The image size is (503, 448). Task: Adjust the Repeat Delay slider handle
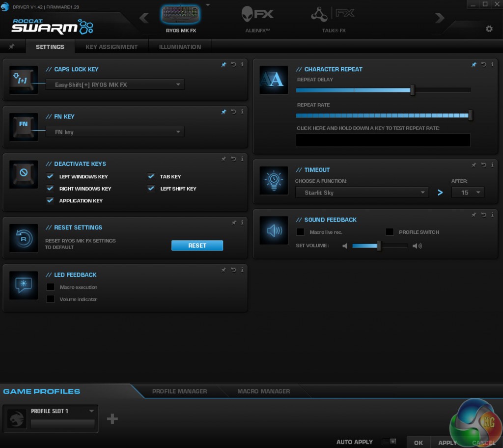413,90
